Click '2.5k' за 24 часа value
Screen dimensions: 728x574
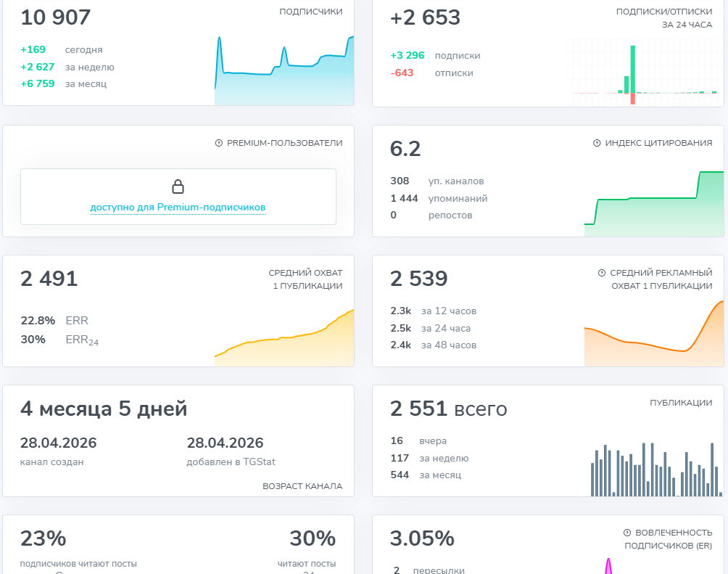[x=401, y=328]
